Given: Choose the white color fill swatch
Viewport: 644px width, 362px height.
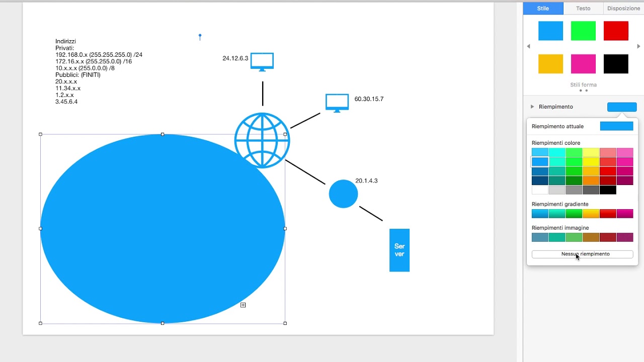Looking at the screenshot, I should (x=540, y=190).
